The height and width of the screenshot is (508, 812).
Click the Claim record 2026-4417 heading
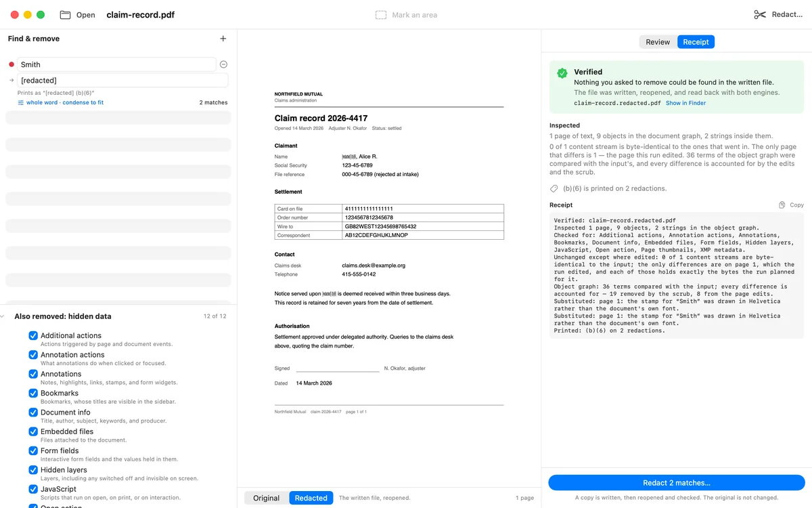(321, 119)
